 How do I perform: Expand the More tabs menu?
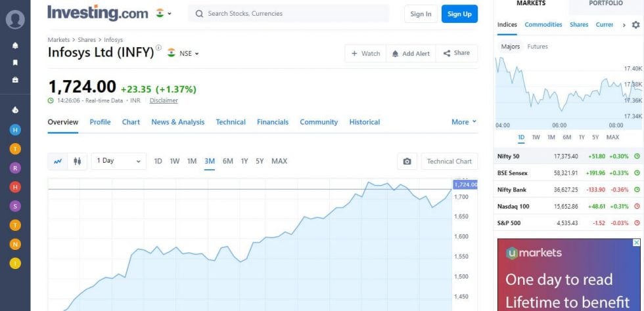coord(464,122)
